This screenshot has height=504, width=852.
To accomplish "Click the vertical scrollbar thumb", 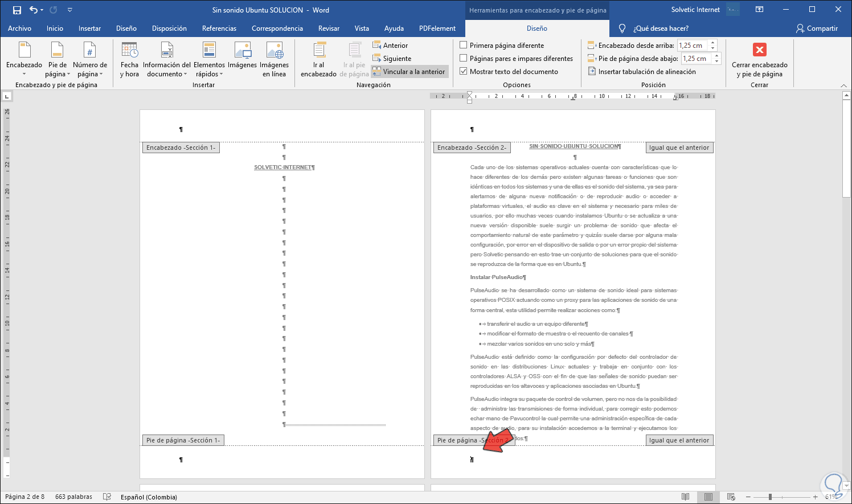I will (847, 149).
